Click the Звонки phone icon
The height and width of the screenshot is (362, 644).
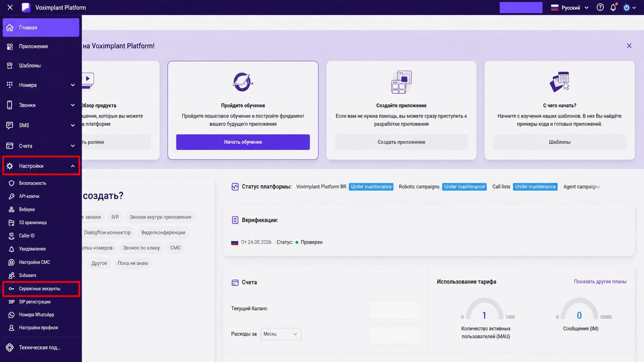pos(10,105)
